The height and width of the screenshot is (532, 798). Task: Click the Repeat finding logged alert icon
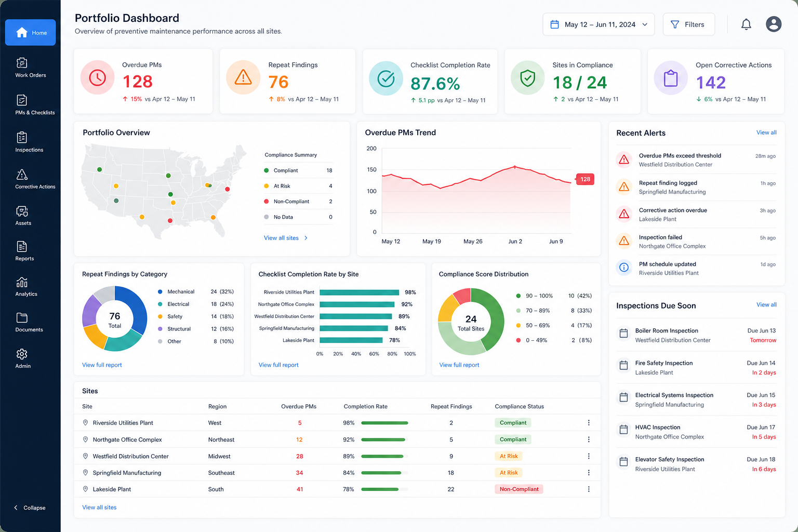pos(624,187)
